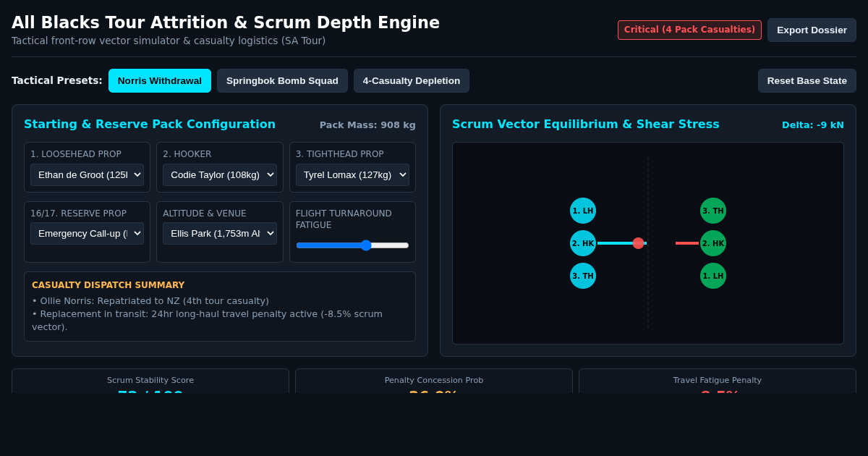This screenshot has height=456, width=868.
Task: Open the Hooker player dropdown
Action: [220, 174]
